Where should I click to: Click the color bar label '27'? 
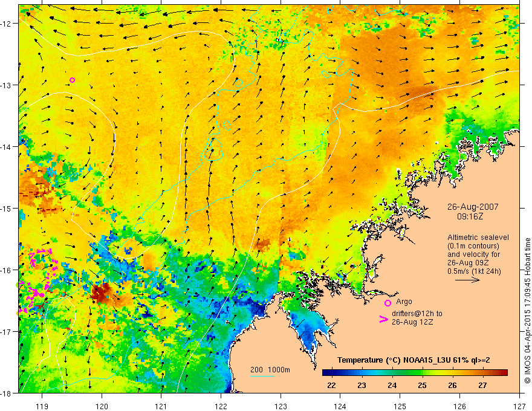tap(482, 386)
